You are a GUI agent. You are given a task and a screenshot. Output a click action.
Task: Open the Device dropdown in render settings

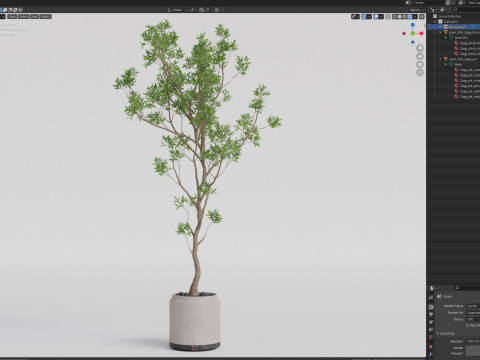click(x=473, y=319)
